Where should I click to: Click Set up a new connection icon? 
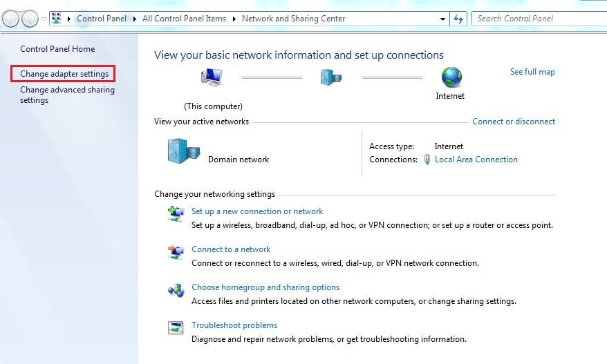tap(176, 214)
